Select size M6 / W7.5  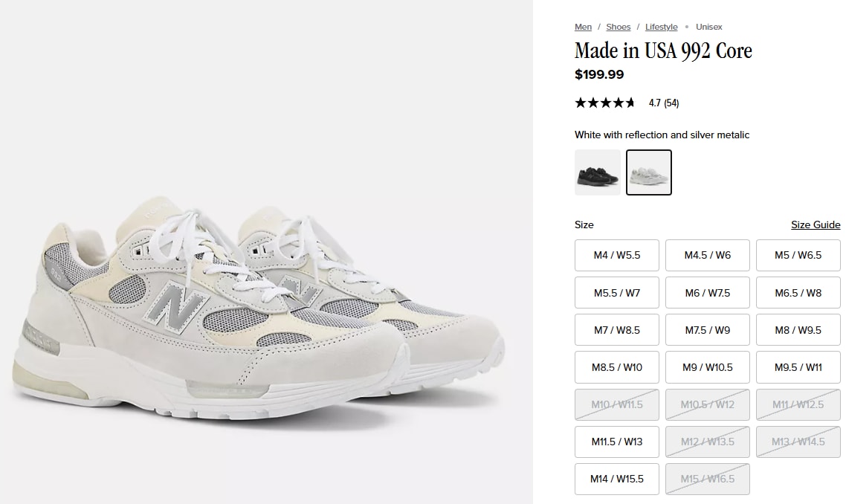click(707, 292)
